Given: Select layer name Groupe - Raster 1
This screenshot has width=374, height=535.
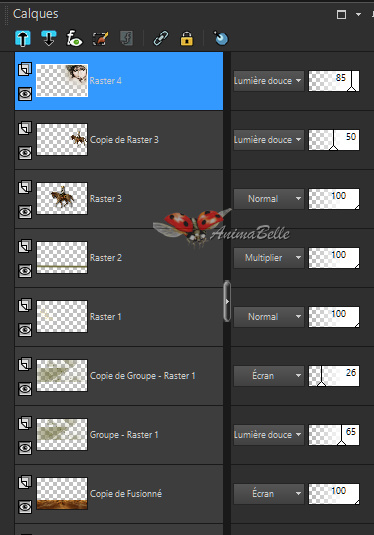Looking at the screenshot, I should (124, 435).
